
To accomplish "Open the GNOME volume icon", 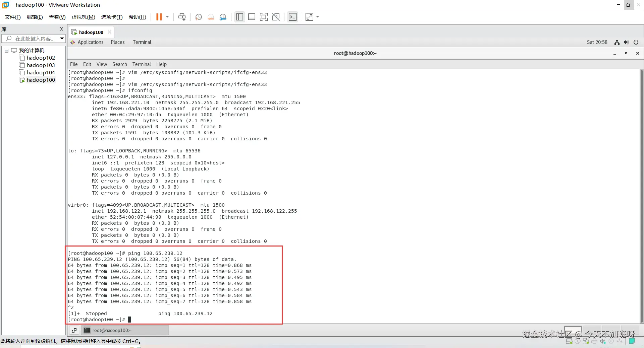I will tap(626, 42).
